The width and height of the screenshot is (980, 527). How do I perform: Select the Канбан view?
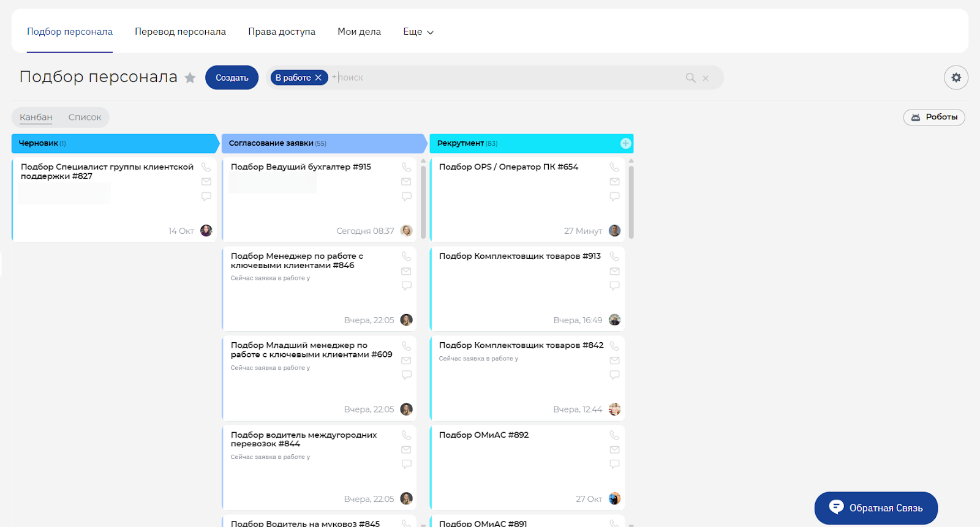(x=36, y=118)
